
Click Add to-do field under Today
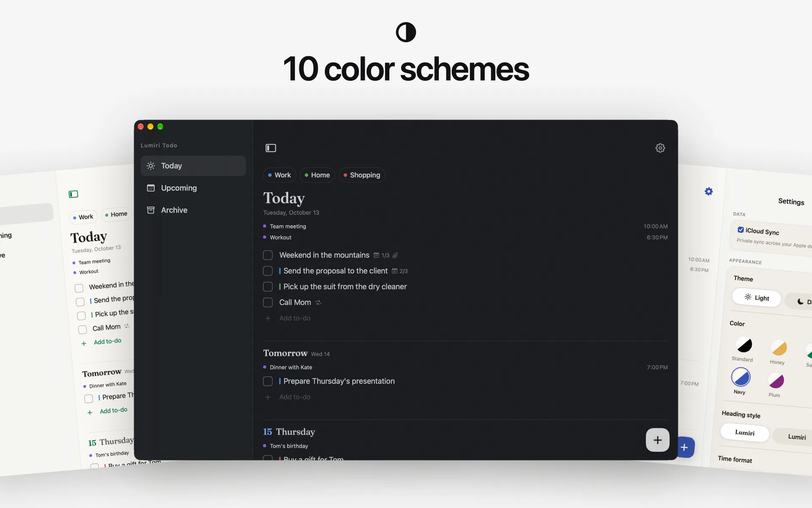click(295, 318)
